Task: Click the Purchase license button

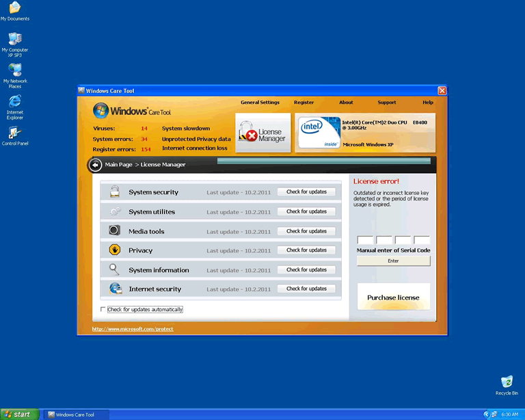Action: click(x=393, y=298)
